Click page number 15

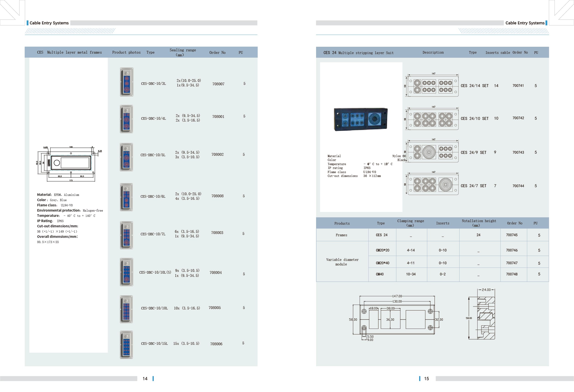pos(426,379)
